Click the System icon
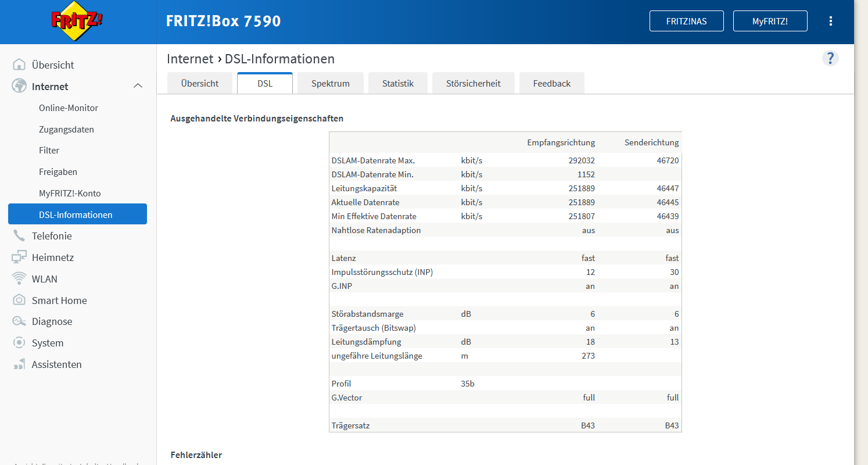868x465 pixels. 19,342
